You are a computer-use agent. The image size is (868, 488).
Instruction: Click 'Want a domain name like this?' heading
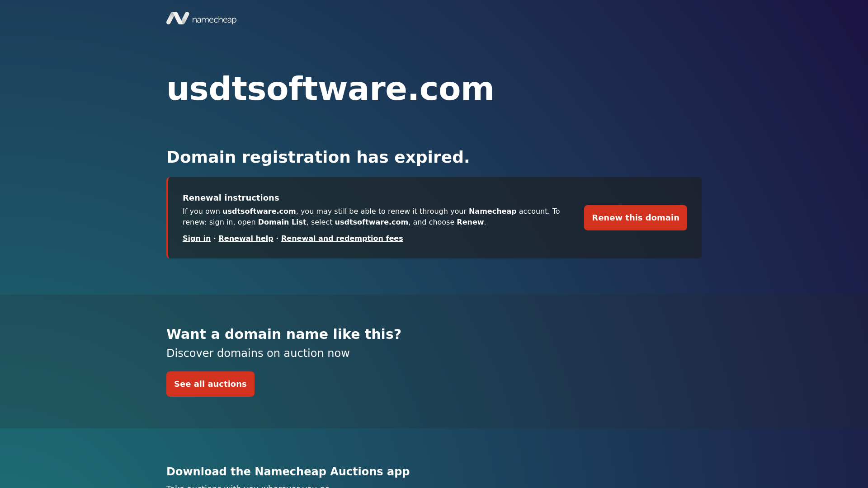pyautogui.click(x=283, y=334)
